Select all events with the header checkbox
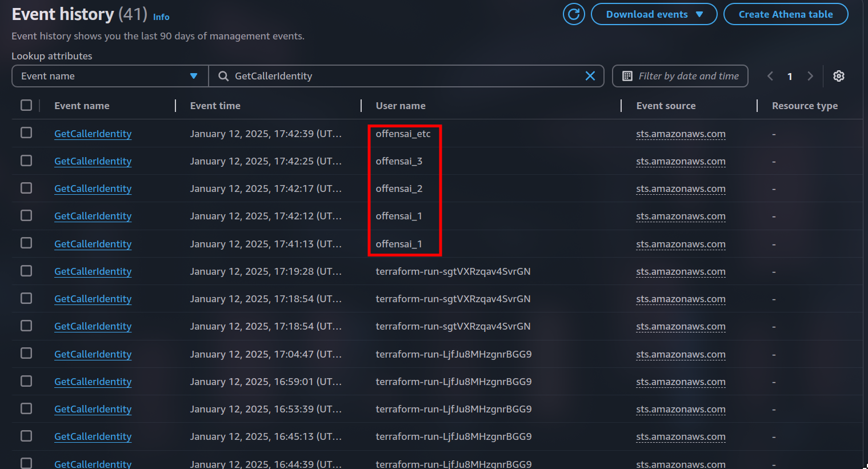Image resolution: width=868 pixels, height=469 pixels. pyautogui.click(x=26, y=105)
